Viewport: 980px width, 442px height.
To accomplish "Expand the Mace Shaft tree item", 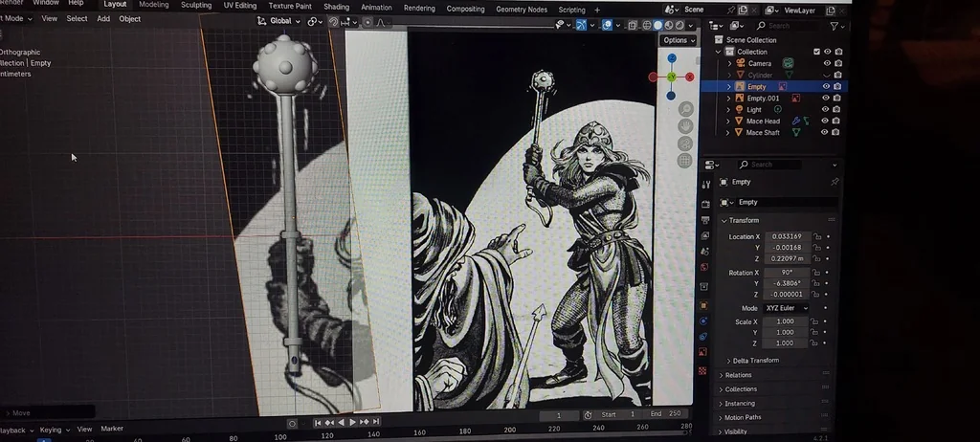I will [x=729, y=133].
